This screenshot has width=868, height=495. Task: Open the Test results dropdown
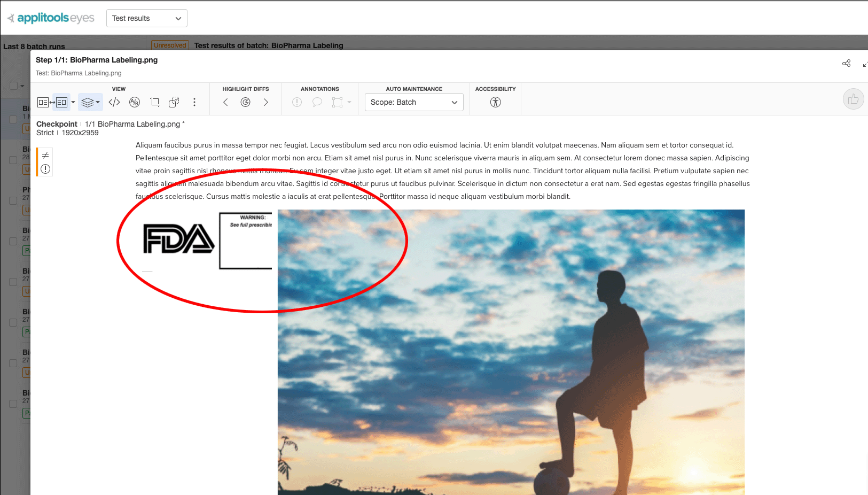click(146, 18)
